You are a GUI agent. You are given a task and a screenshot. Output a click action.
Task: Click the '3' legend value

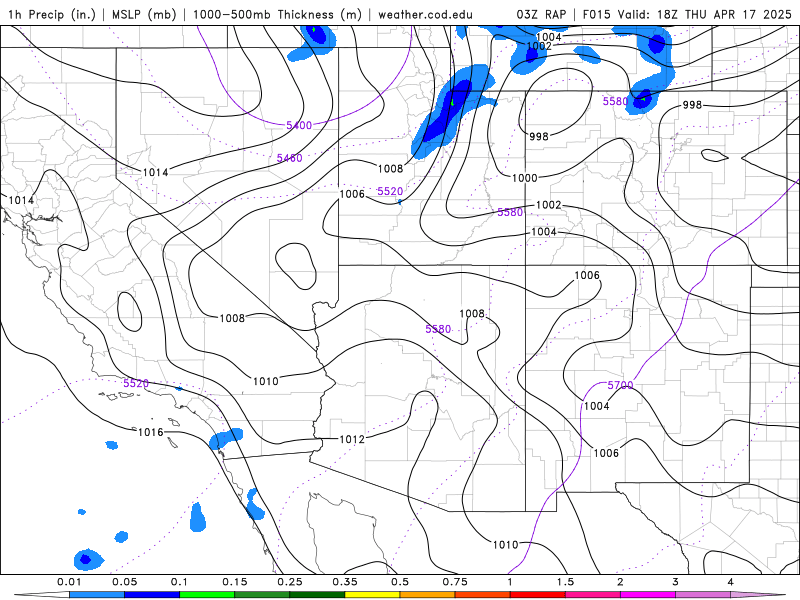pyautogui.click(x=676, y=582)
